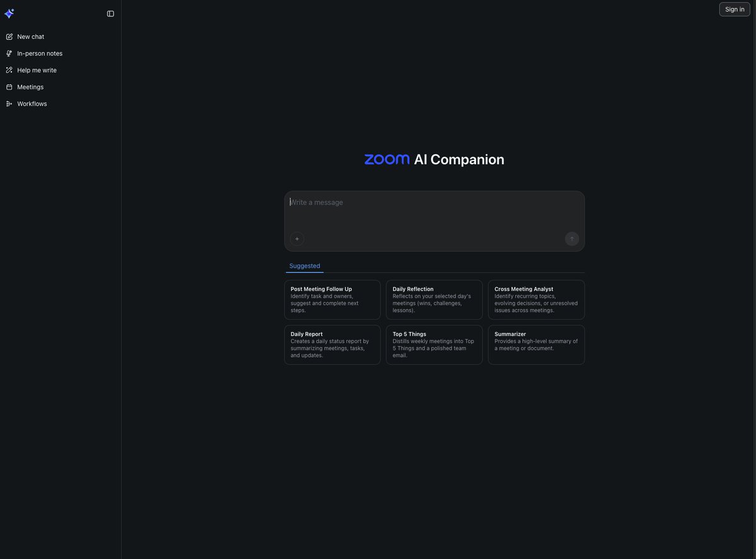
Task: Open New chat from the sidebar
Action: tap(60, 37)
